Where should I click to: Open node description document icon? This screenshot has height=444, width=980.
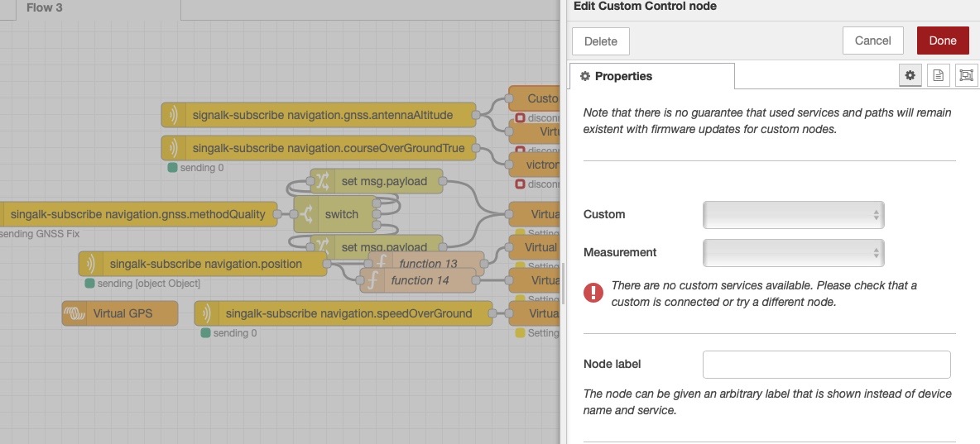point(938,75)
